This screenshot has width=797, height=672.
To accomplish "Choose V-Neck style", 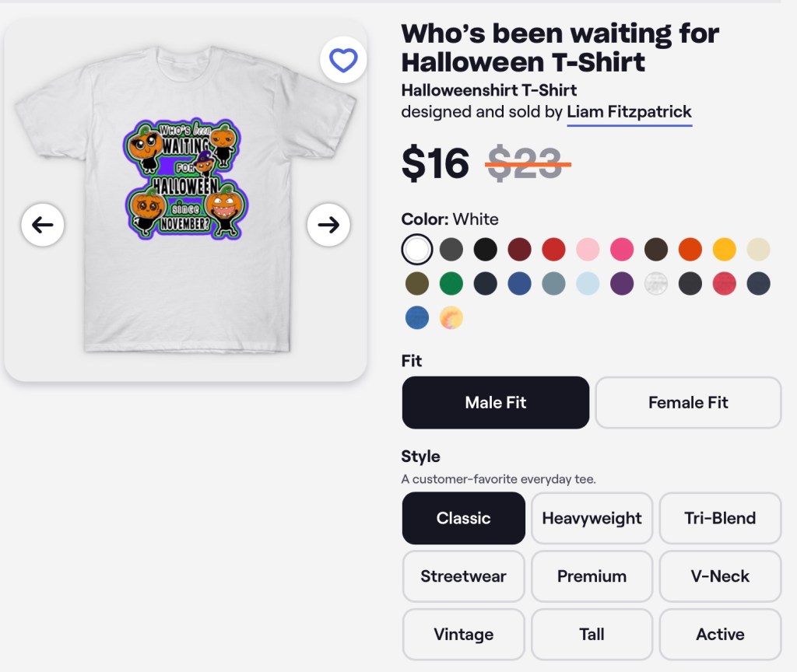I will (720, 576).
